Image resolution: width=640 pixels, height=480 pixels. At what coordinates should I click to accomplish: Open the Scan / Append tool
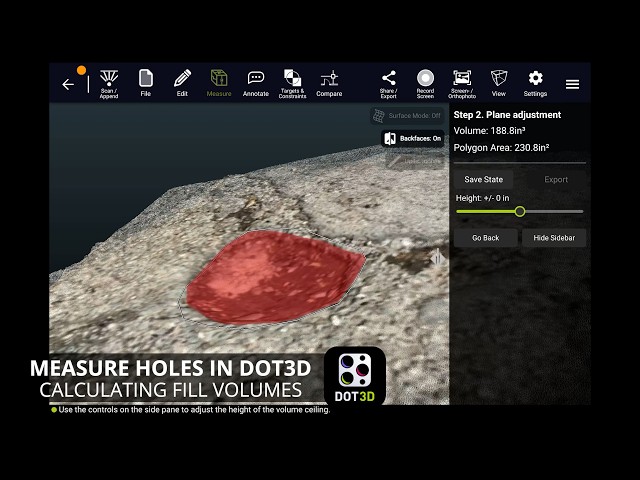(109, 84)
